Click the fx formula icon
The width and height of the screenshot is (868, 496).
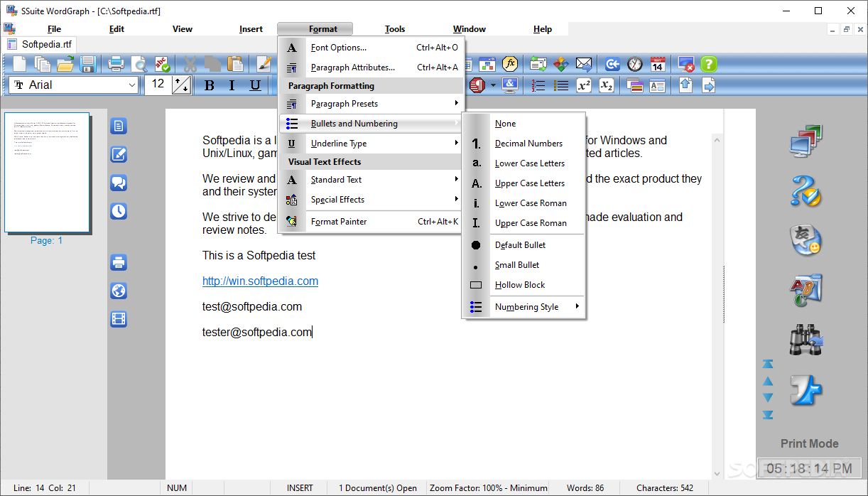[x=510, y=64]
